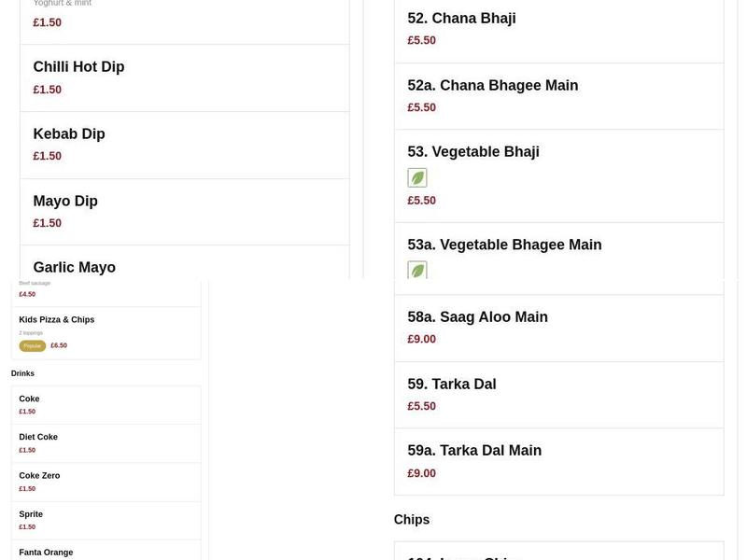This screenshot has width=747, height=560.
Task: Select 58a. Saag Aloo Main
Action: click(x=478, y=316)
